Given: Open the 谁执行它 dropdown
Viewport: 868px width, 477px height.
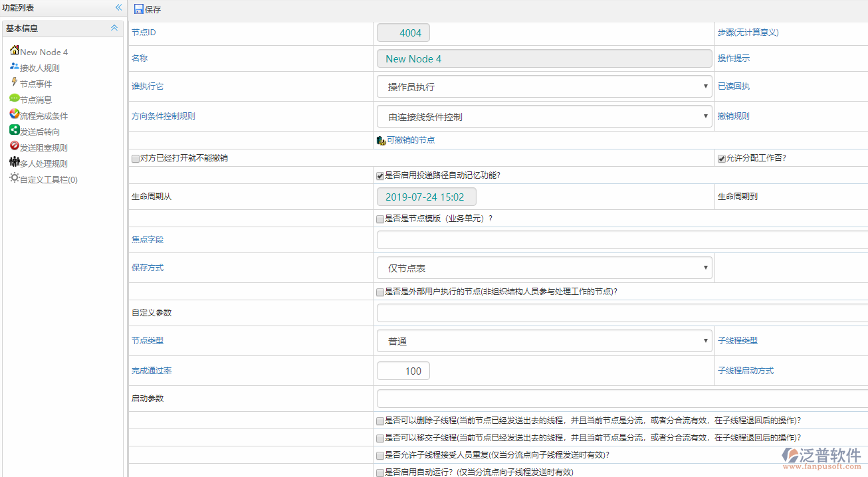Looking at the screenshot, I should pyautogui.click(x=544, y=86).
